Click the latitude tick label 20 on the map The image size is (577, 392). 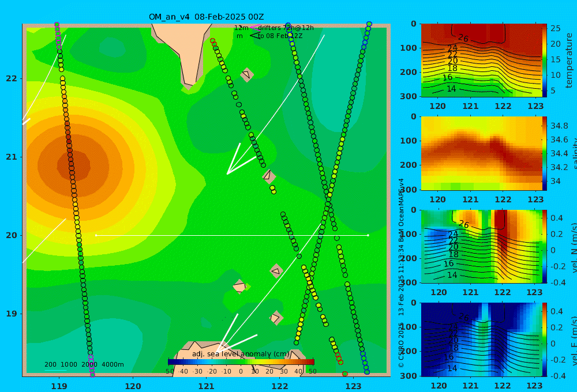[12, 235]
